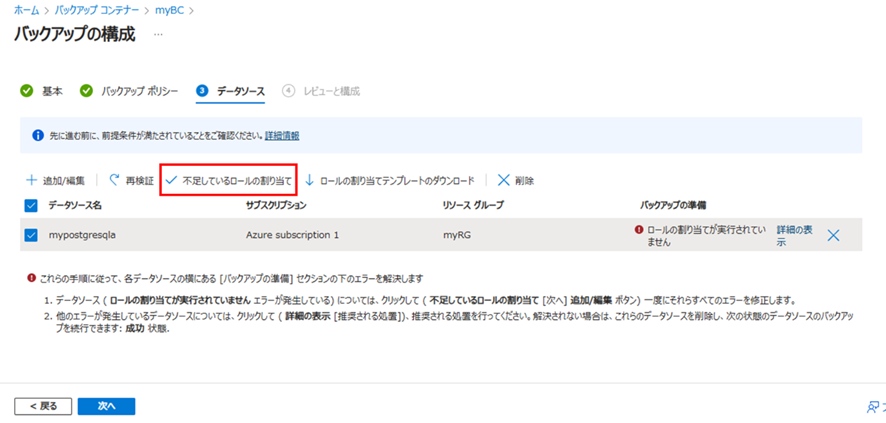The image size is (886, 423).
Task: Click 再検証 toolbar button
Action: 131,181
